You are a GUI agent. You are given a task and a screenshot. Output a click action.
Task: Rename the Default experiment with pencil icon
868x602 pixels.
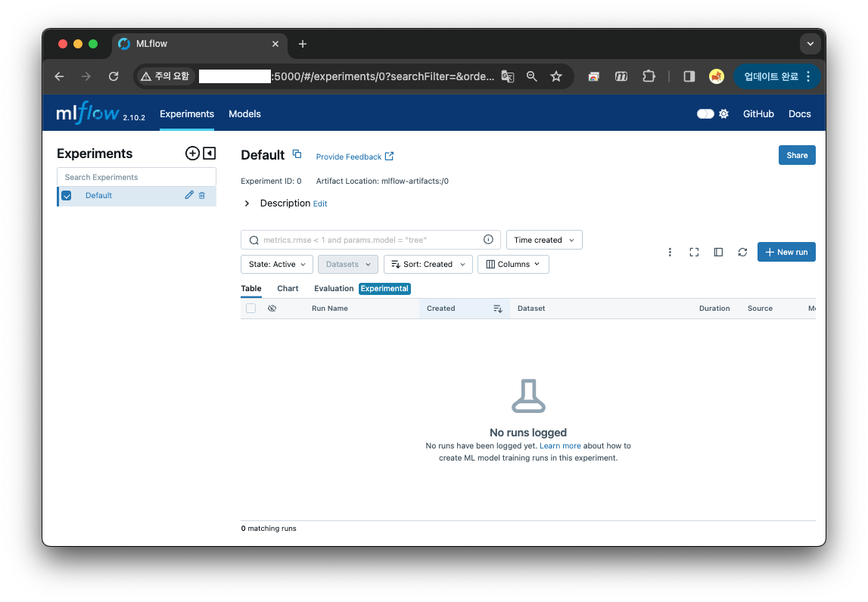(189, 195)
